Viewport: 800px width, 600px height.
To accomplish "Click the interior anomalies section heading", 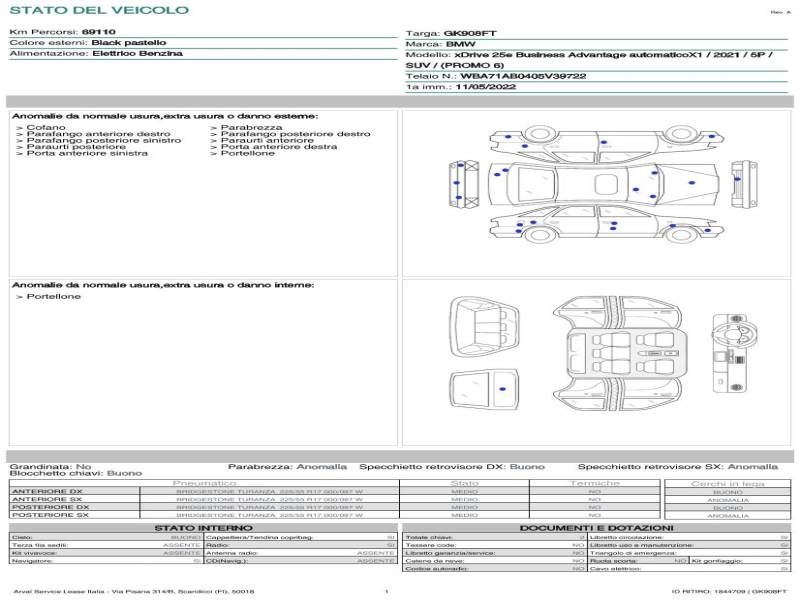I will pos(163,285).
